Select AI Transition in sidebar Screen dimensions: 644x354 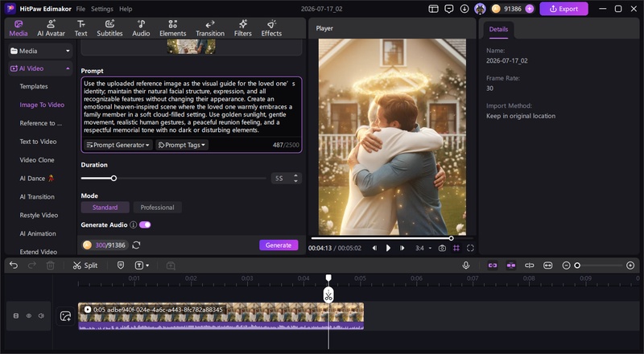[x=37, y=197]
